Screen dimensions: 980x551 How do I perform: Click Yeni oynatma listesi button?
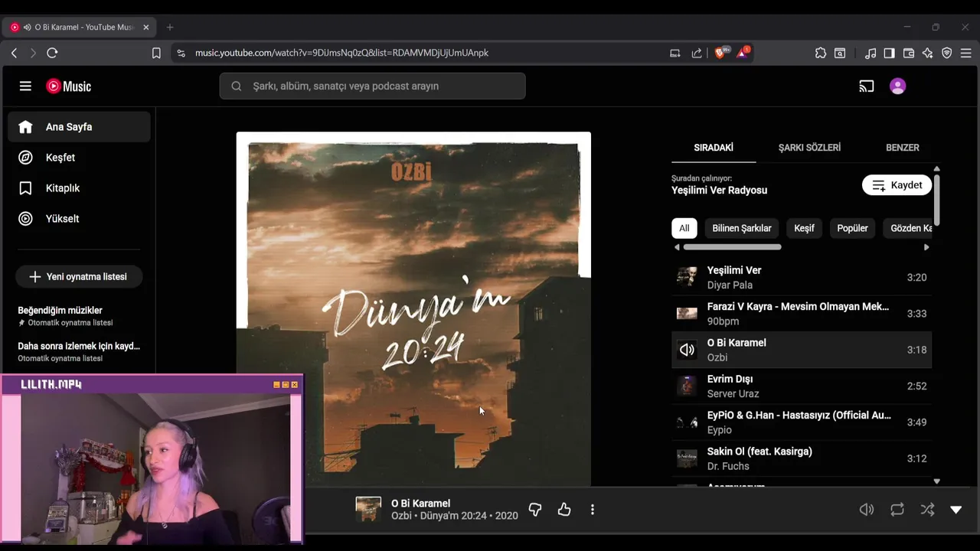pos(79,277)
